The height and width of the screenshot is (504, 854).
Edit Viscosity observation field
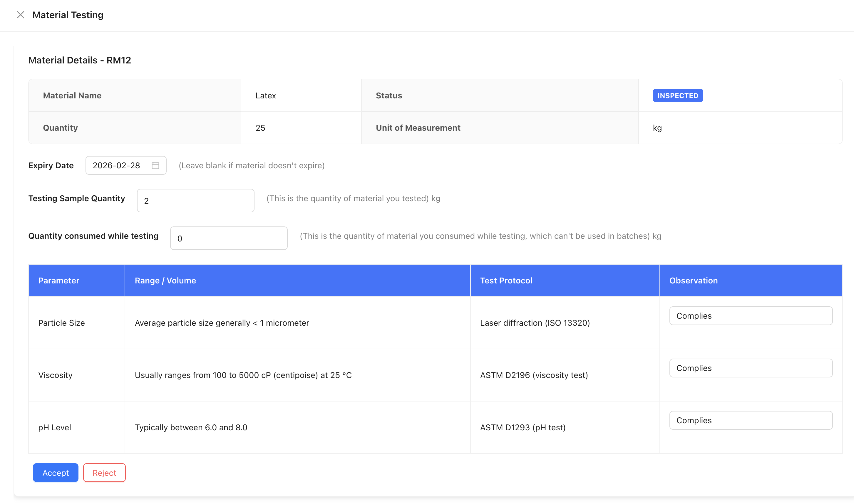point(751,368)
